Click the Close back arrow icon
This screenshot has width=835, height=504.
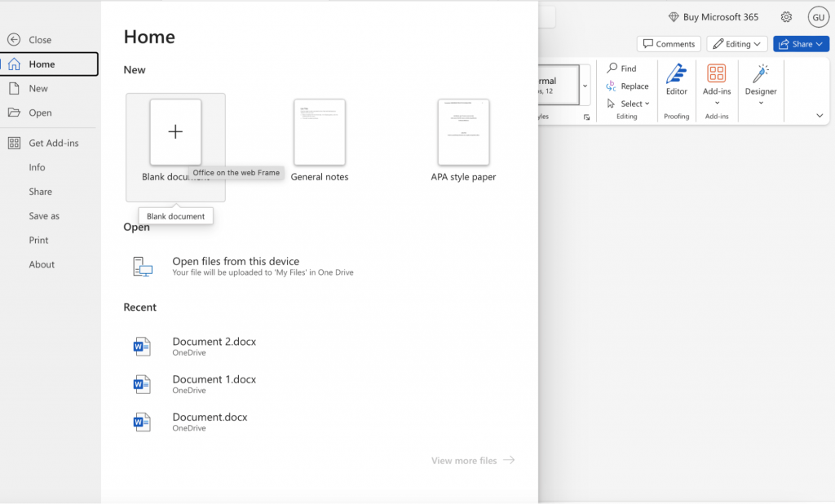(14, 39)
